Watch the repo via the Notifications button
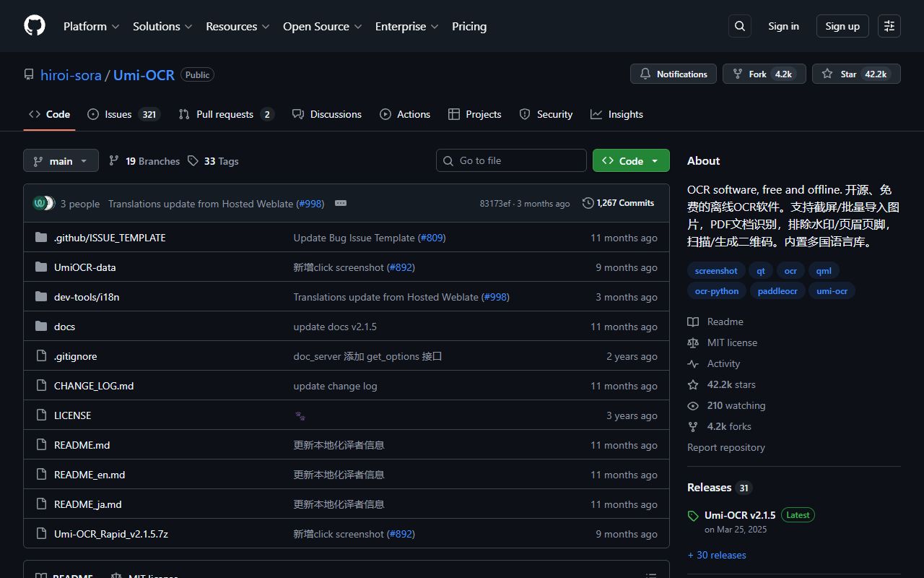This screenshot has height=578, width=924. point(673,73)
